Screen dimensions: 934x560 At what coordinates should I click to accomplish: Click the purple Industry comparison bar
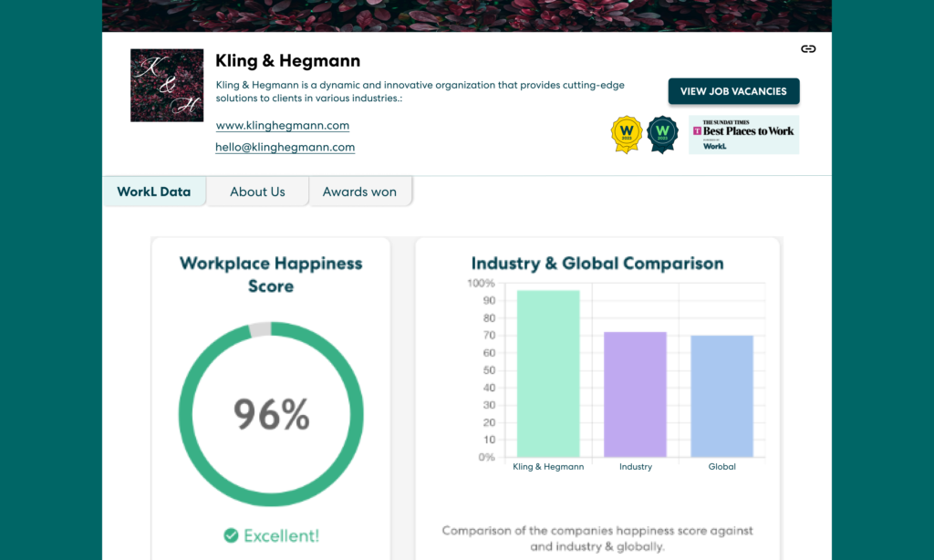click(635, 394)
